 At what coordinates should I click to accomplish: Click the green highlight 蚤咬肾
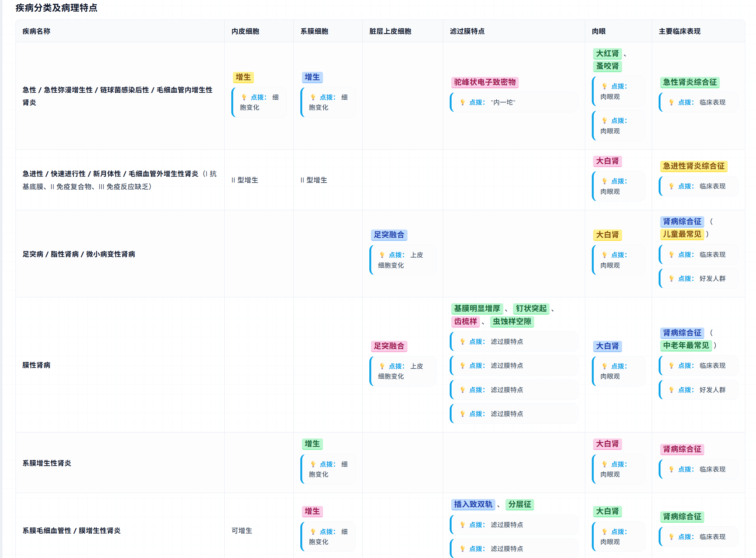(607, 66)
